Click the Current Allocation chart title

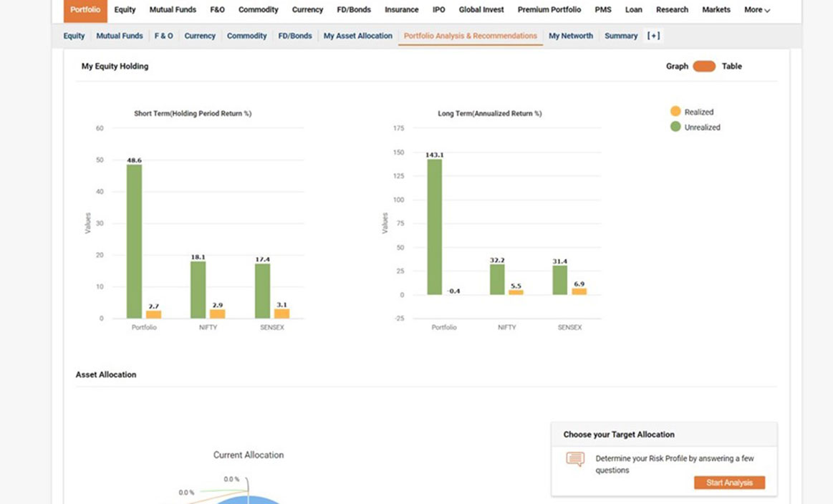(249, 455)
